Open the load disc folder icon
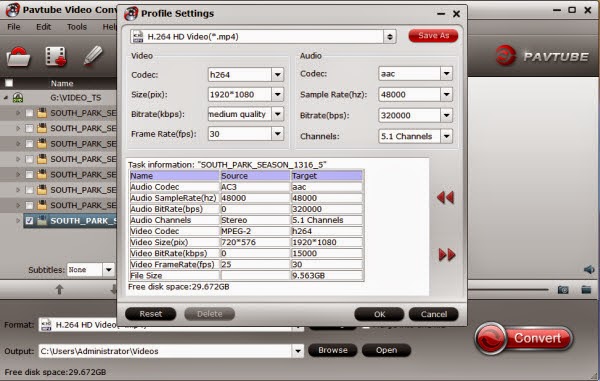 (18, 57)
